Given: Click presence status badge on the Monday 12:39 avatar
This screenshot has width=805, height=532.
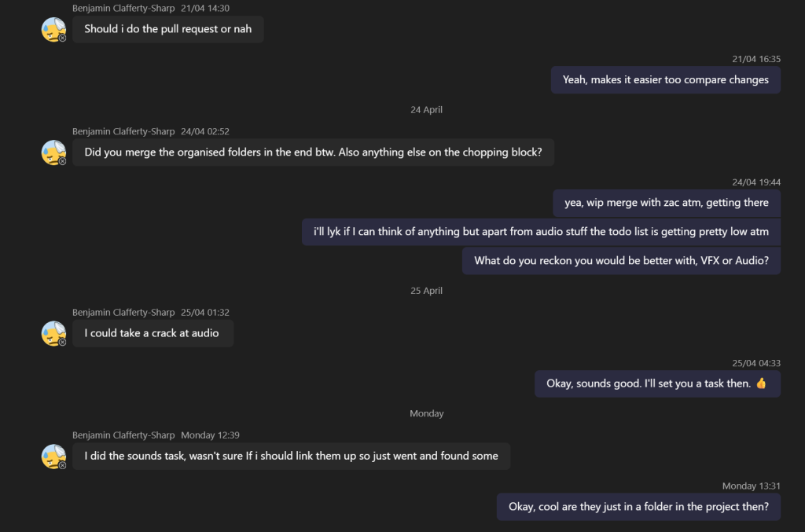Looking at the screenshot, I should point(62,465).
